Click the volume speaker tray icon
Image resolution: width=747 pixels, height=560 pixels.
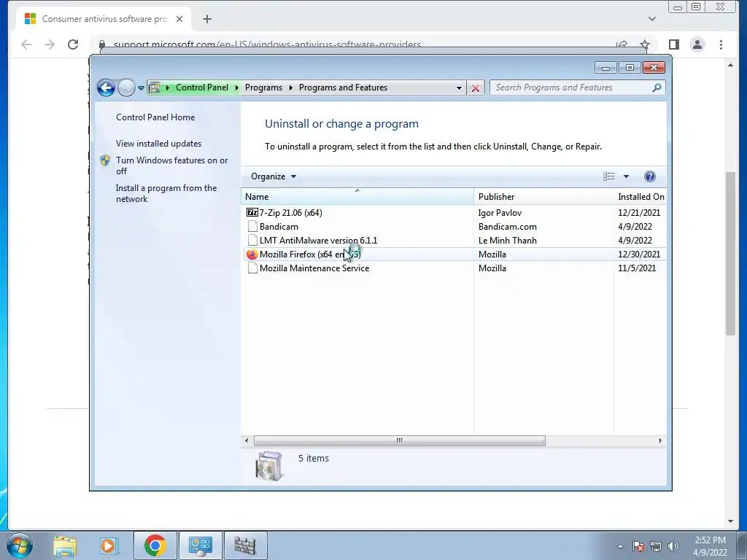(673, 546)
